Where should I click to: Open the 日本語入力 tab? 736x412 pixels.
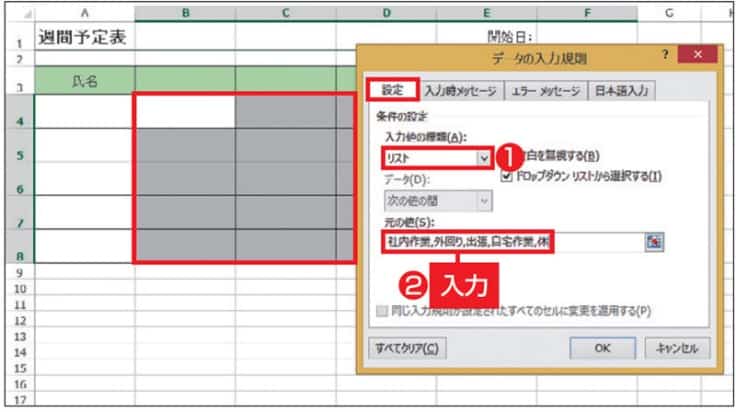click(620, 90)
